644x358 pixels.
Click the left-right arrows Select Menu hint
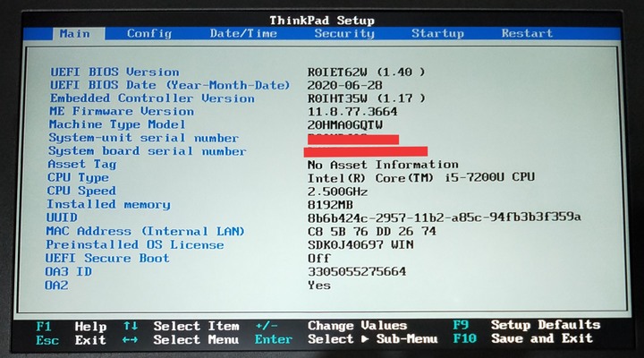coord(181,340)
